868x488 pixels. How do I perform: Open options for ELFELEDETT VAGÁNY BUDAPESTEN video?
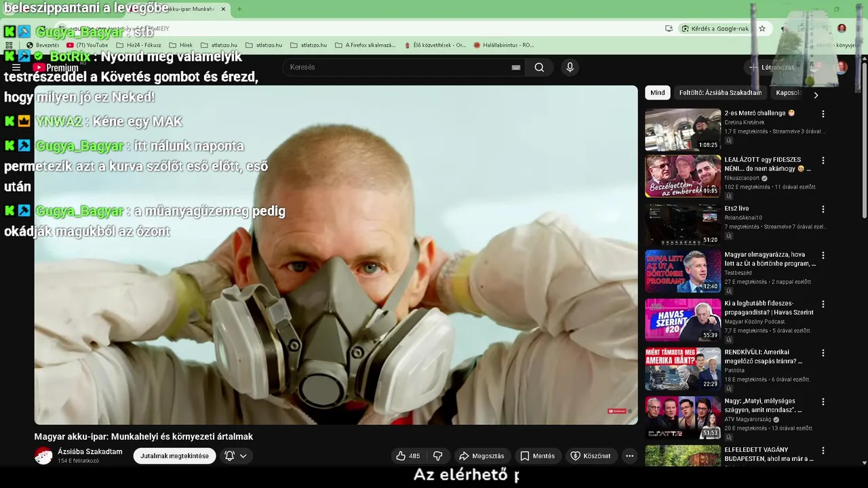(823, 451)
